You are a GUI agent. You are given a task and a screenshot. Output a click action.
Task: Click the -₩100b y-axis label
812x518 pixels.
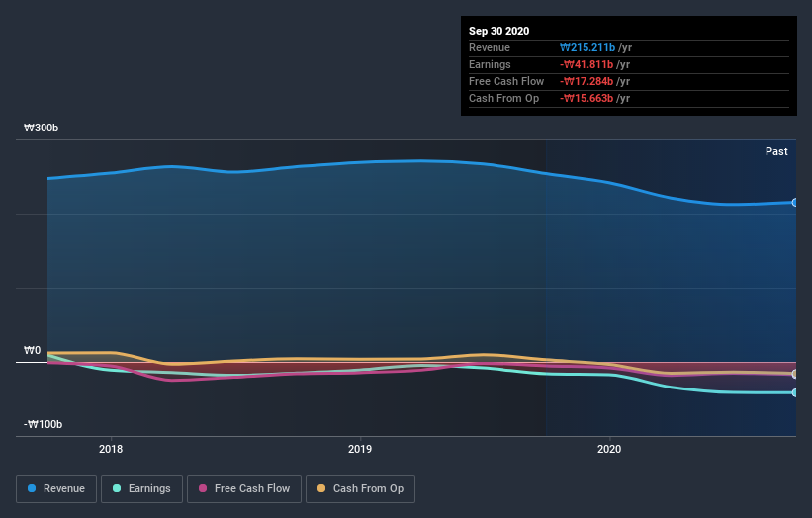[x=43, y=424]
